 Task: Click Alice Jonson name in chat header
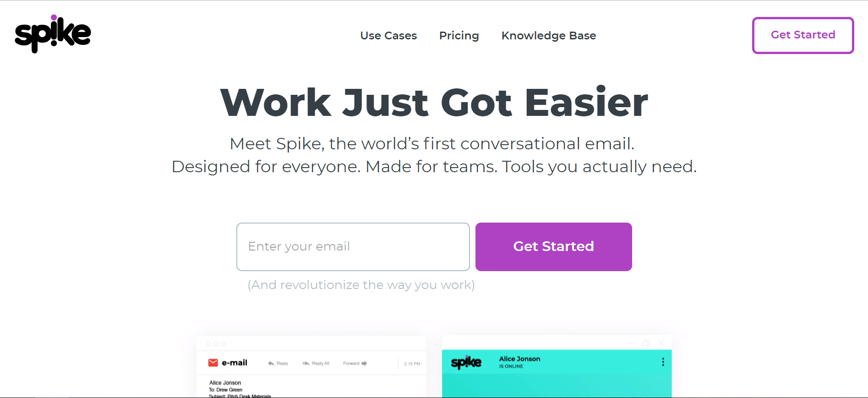point(519,359)
